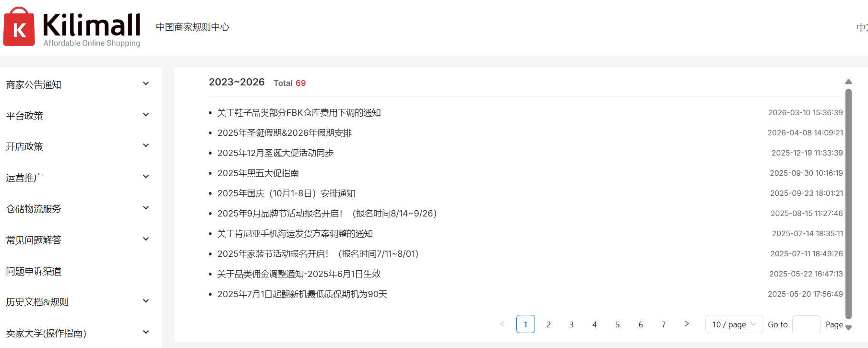
Task: Open 平台政策 menu item
Action: pyautogui.click(x=24, y=116)
